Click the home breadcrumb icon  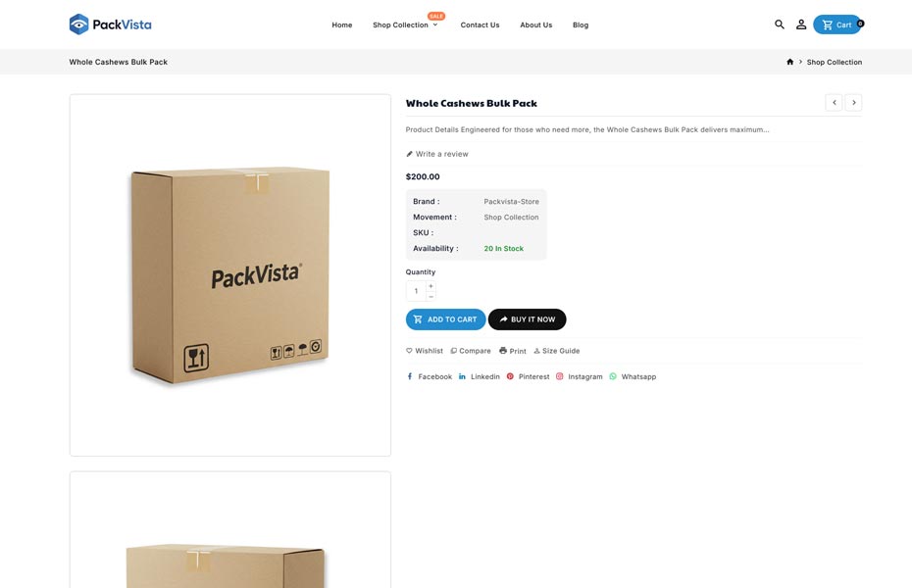tap(790, 62)
